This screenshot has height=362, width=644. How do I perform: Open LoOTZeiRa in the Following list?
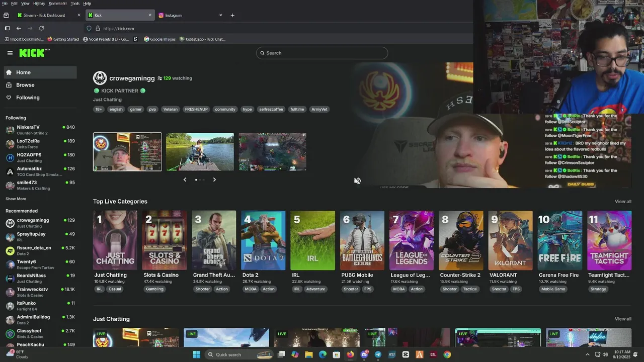pos(40,143)
